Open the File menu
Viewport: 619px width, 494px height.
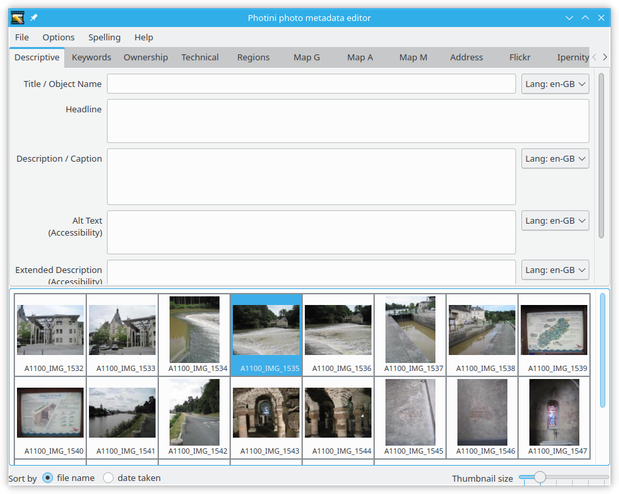22,38
